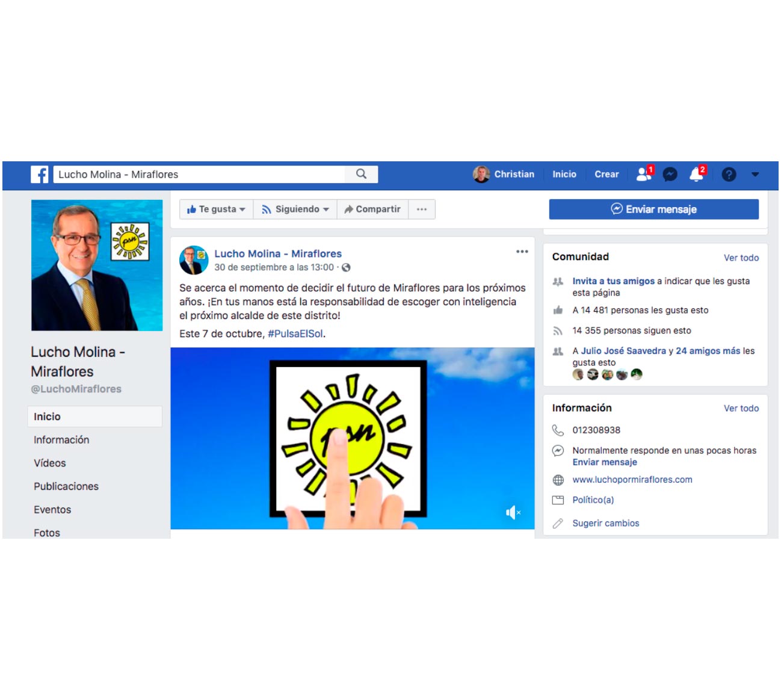Screen dimensions: 781x700
Task: Toggle the Te gusta like button
Action: (x=216, y=209)
